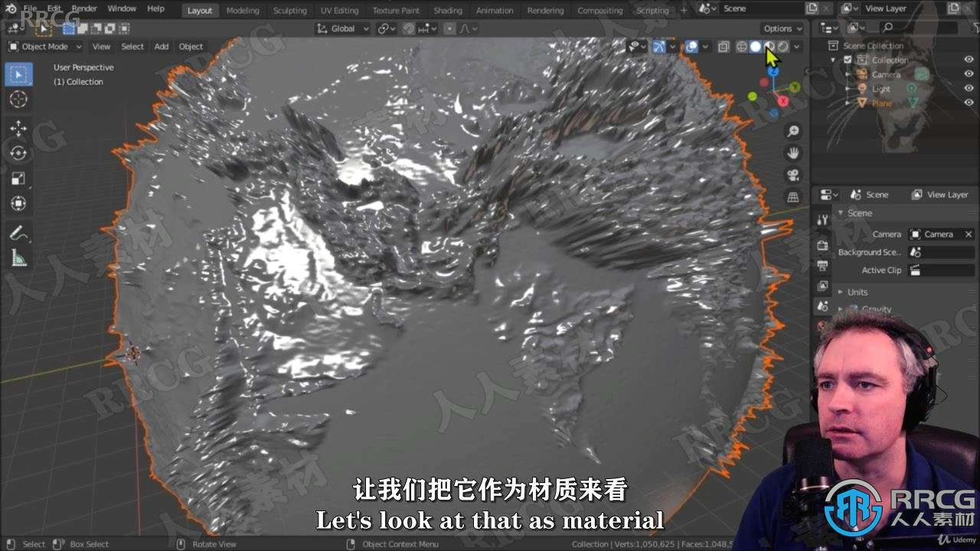Switch to Rendered viewport shading
The height and width of the screenshot is (551, 980).
pos(783,47)
